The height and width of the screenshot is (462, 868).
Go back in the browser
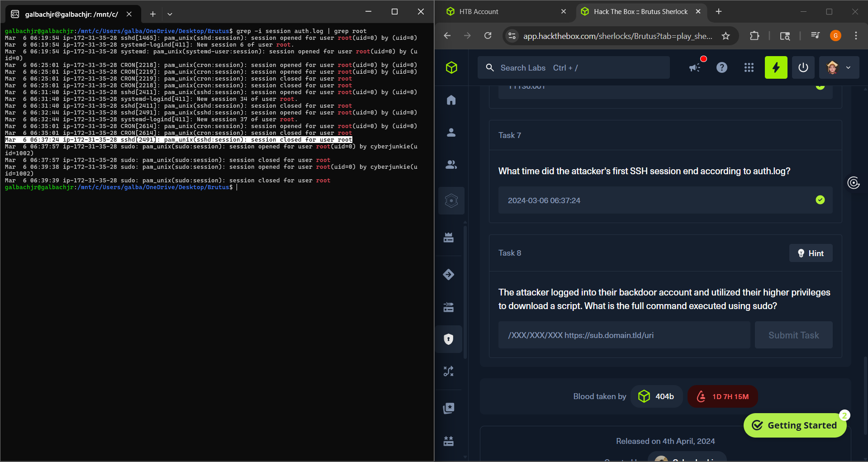click(447, 36)
